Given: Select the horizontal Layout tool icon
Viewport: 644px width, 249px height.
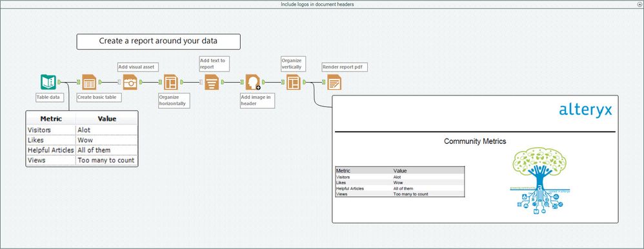Looking at the screenshot, I should 171,82.
